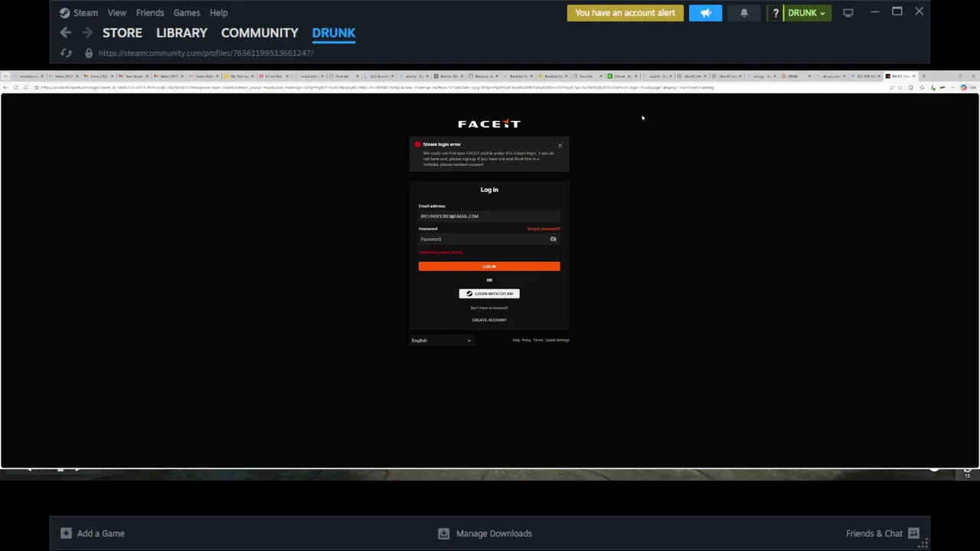
Task: Open Steam notifications bell
Action: tap(743, 13)
